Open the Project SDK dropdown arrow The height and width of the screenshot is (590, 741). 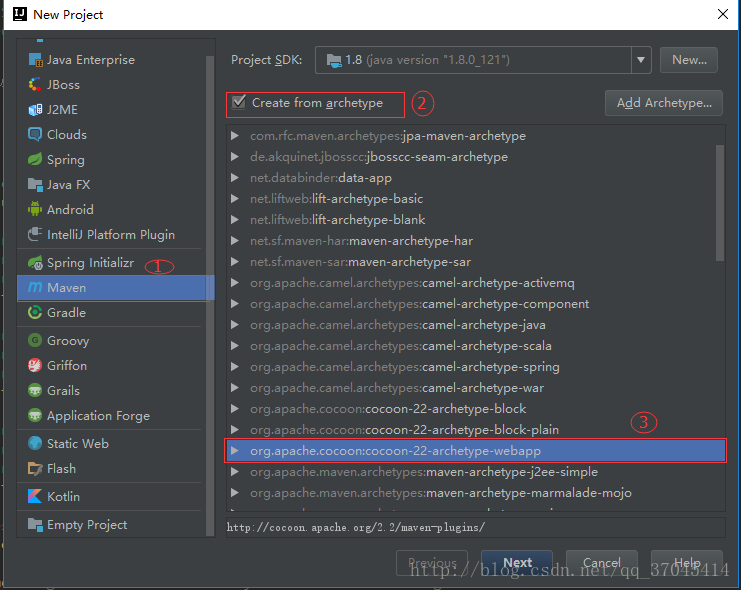point(641,60)
